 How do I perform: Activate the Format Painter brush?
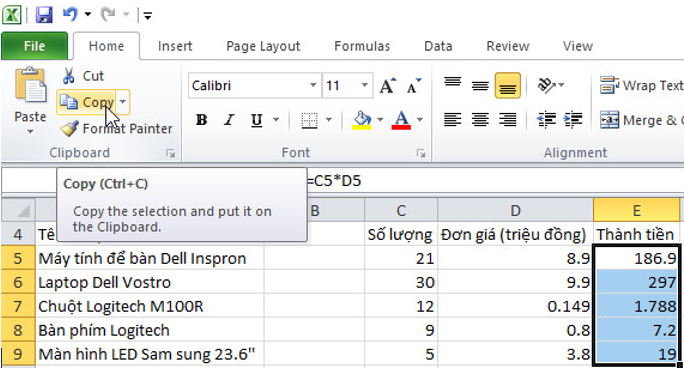[70, 129]
